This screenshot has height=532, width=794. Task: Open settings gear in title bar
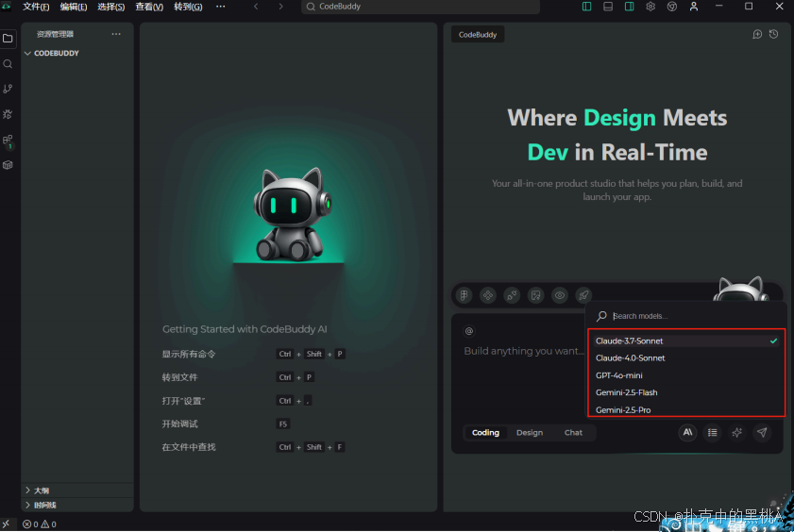(x=650, y=7)
